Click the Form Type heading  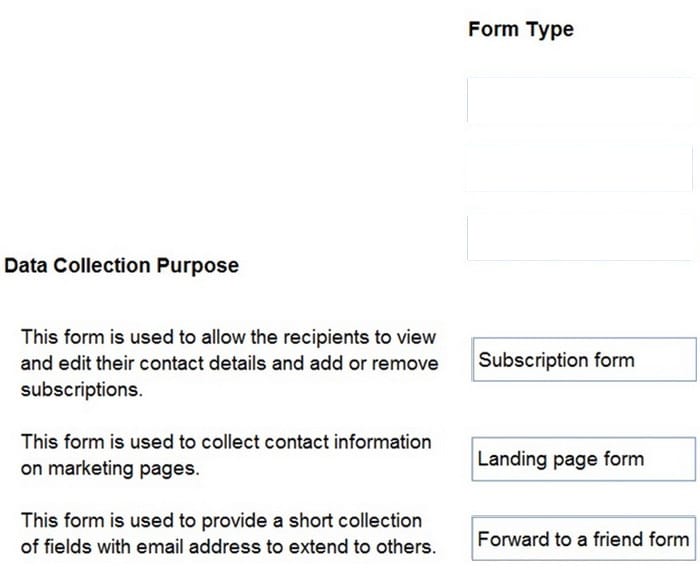[521, 30]
